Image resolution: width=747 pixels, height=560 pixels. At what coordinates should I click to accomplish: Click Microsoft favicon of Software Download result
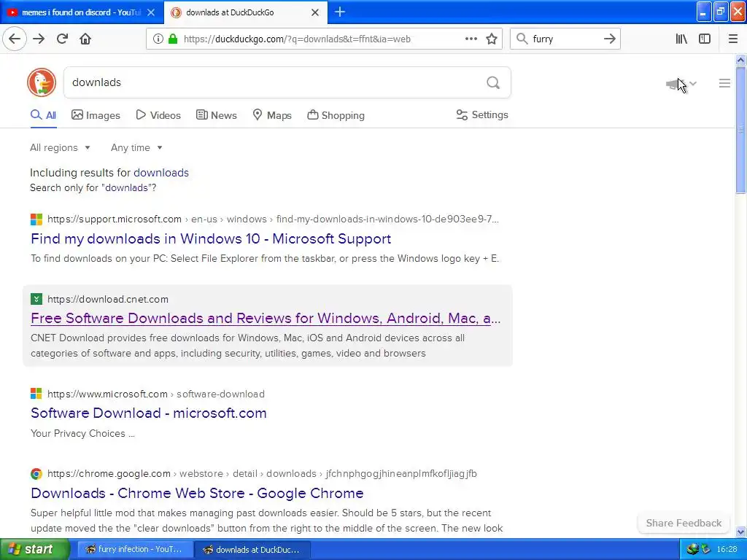tap(36, 394)
